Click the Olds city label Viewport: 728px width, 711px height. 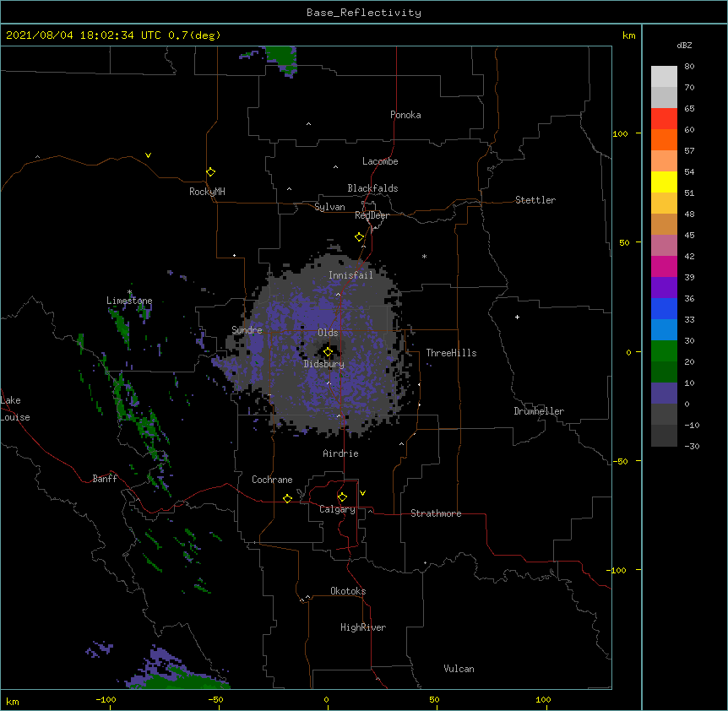[x=328, y=333]
